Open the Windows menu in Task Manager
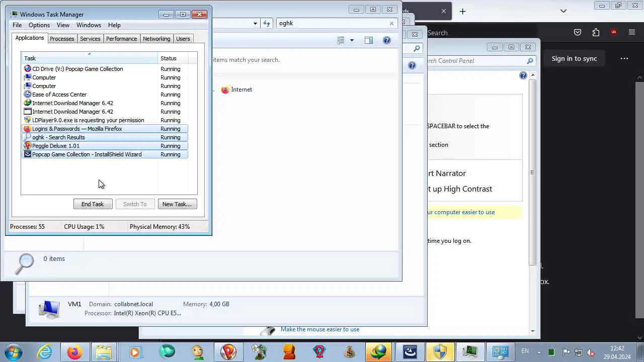Screen dimensions: 644x362 click(x=89, y=25)
